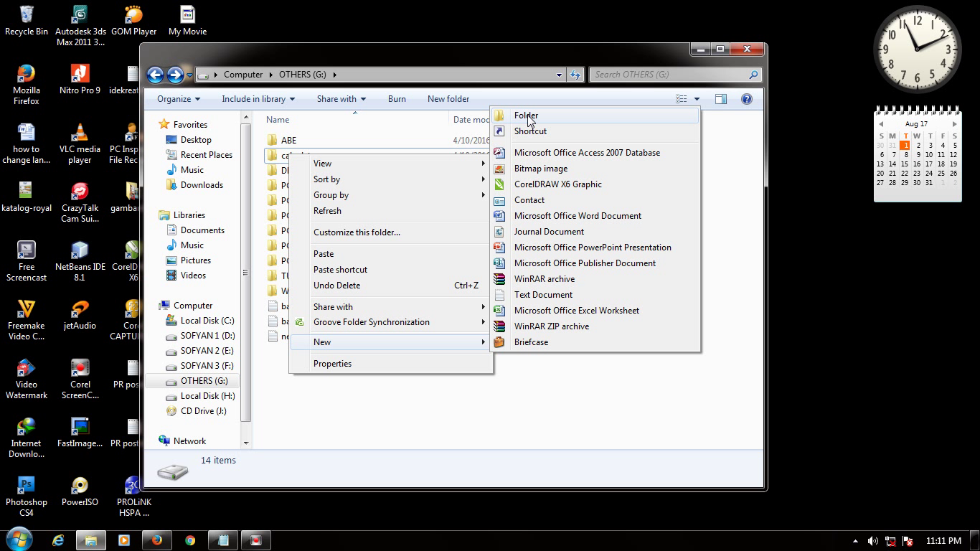The width and height of the screenshot is (980, 551).
Task: Open jetAudio desktop icon
Action: (80, 315)
